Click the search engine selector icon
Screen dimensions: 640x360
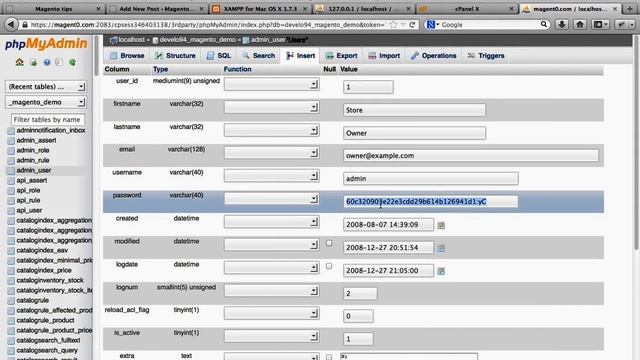click(x=432, y=24)
